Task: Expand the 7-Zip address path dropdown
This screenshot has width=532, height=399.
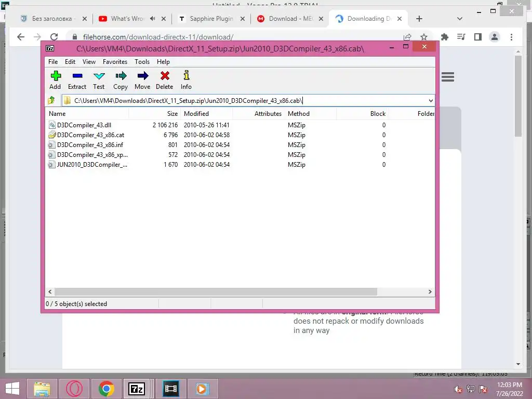Action: coord(431,100)
